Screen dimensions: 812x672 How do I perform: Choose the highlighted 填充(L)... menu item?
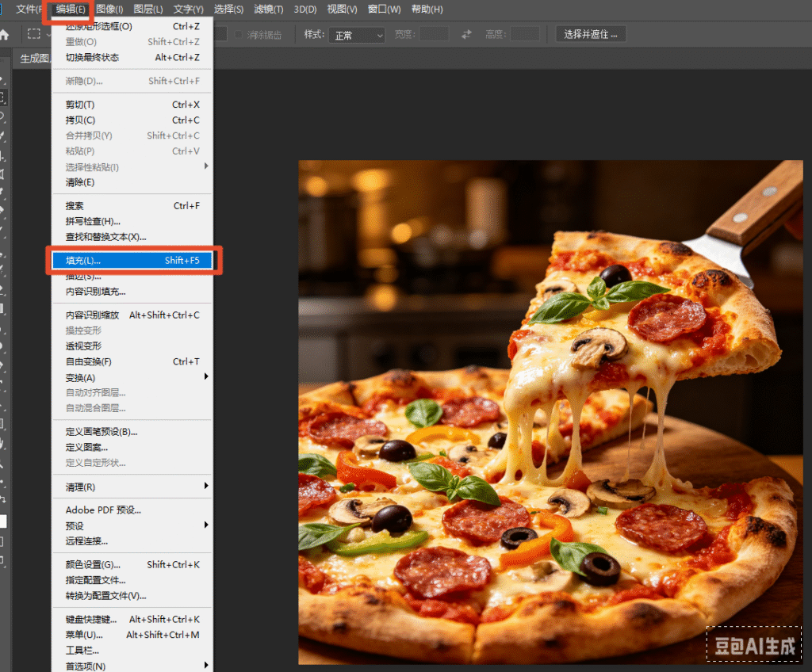click(x=132, y=261)
